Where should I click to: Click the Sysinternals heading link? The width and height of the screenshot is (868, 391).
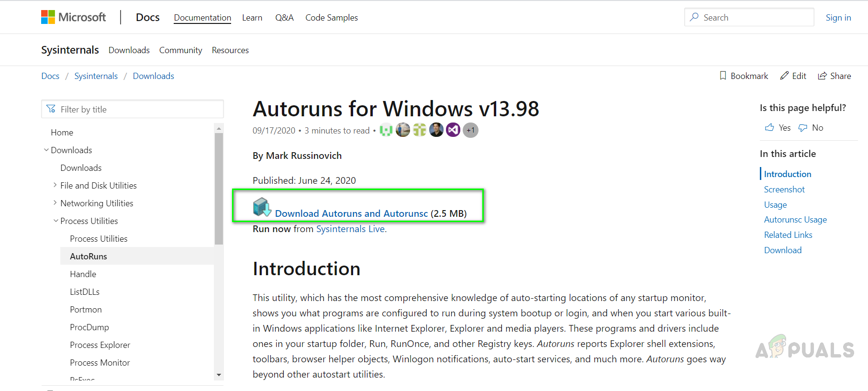click(70, 50)
